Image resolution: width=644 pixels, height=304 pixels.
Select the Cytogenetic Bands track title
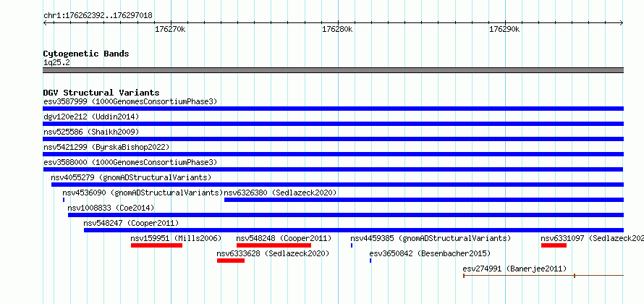pos(86,54)
